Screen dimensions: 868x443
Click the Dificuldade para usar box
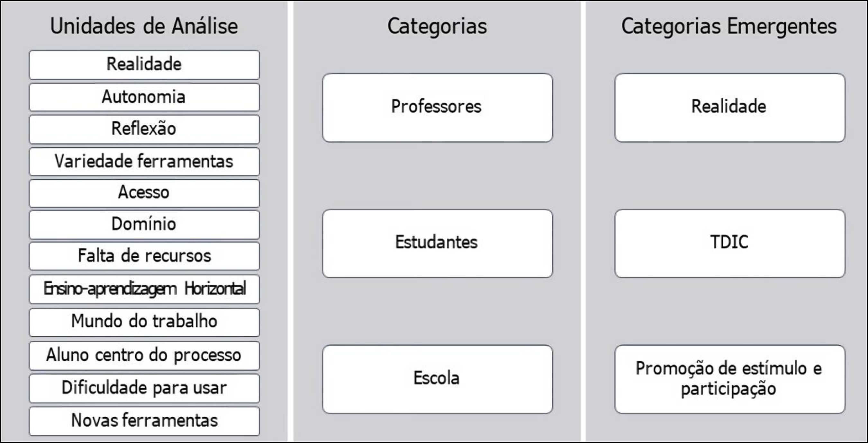tap(144, 388)
